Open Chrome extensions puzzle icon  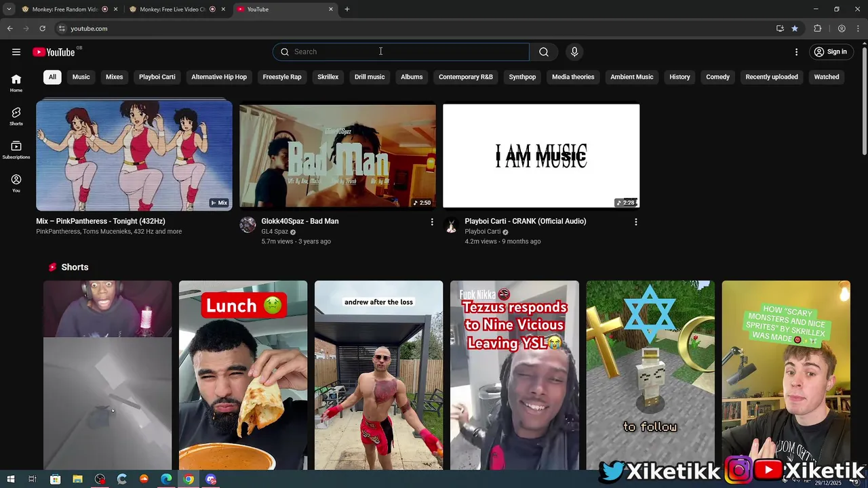pyautogui.click(x=818, y=28)
